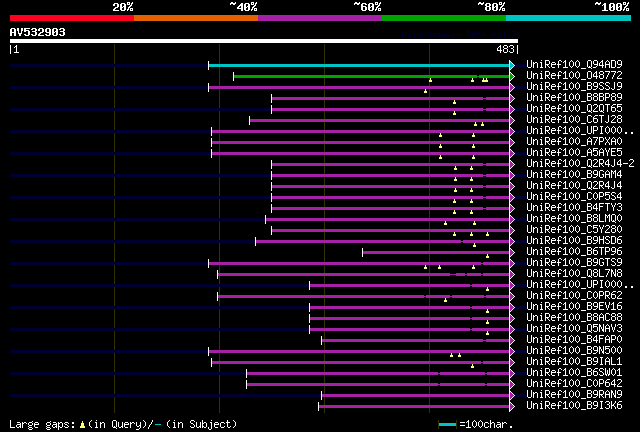Click the UniRef100_B9GTS9 label

[574, 262]
